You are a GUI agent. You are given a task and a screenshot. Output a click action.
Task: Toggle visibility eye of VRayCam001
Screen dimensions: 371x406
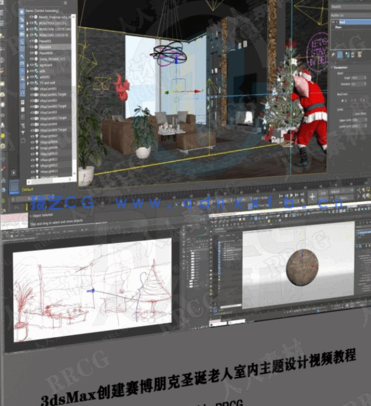[x=32, y=89]
